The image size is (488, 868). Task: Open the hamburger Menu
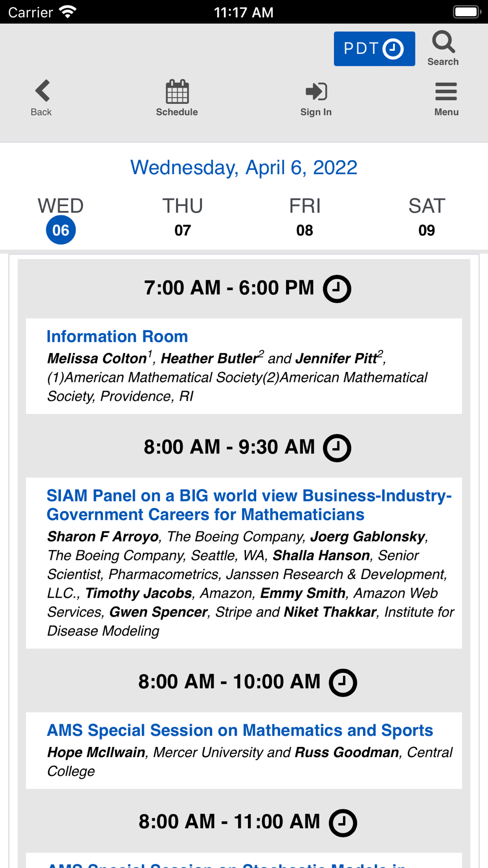pos(446,98)
